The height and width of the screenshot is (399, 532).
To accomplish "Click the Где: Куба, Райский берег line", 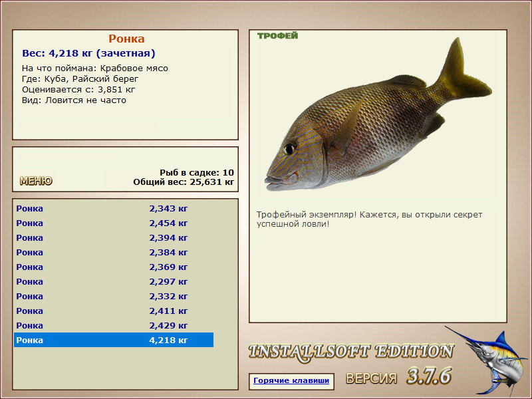I will pyautogui.click(x=80, y=79).
